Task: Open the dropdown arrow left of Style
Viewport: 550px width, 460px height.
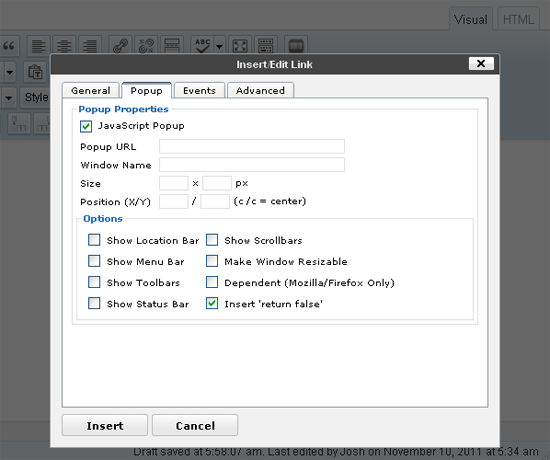Action: tap(9, 98)
